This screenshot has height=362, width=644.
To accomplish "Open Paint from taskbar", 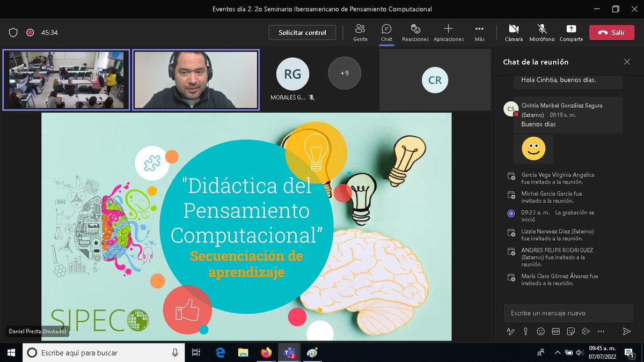I will 312,352.
